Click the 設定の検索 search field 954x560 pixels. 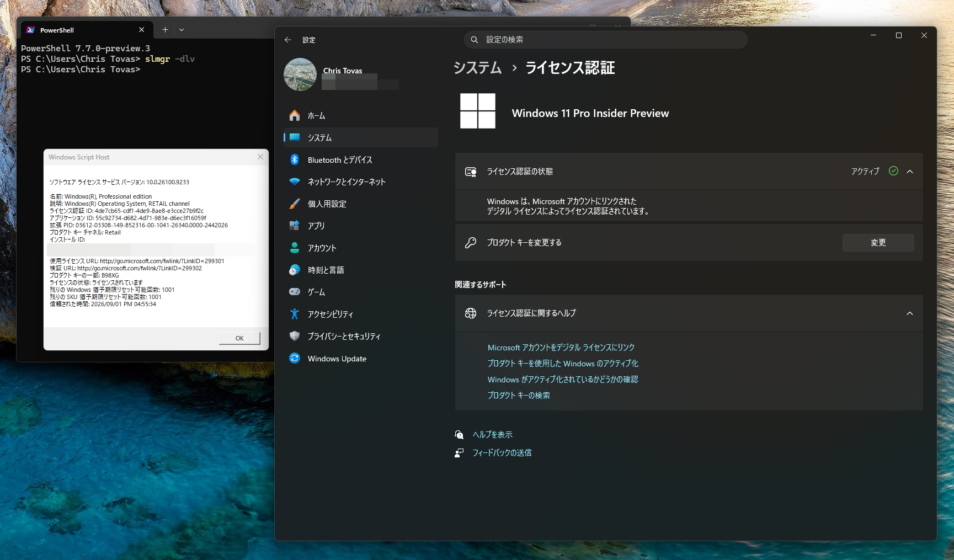click(x=606, y=40)
